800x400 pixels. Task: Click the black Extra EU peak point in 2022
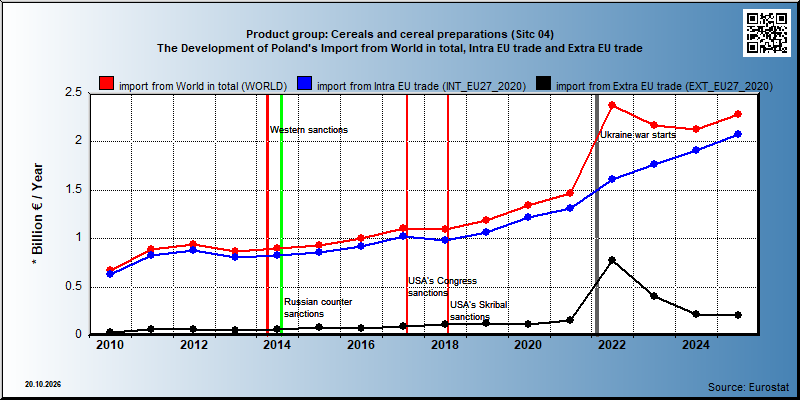click(x=612, y=260)
